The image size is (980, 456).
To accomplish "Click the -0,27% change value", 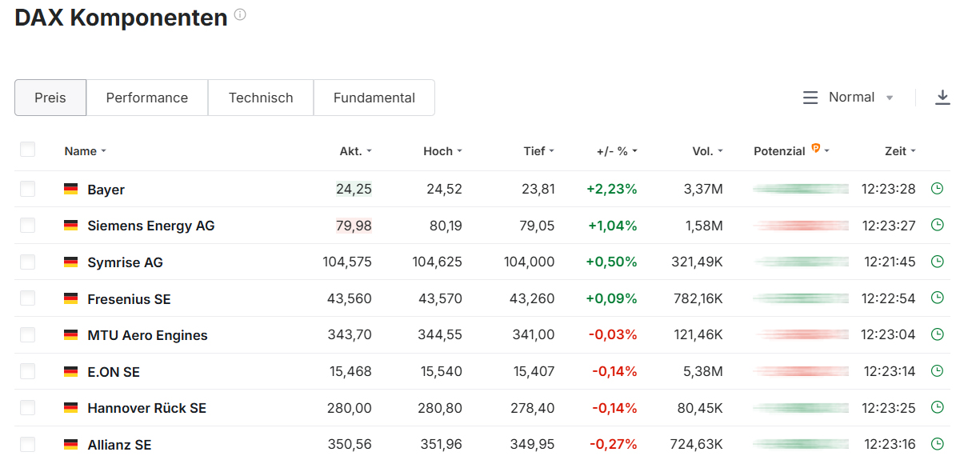I will pyautogui.click(x=614, y=445).
